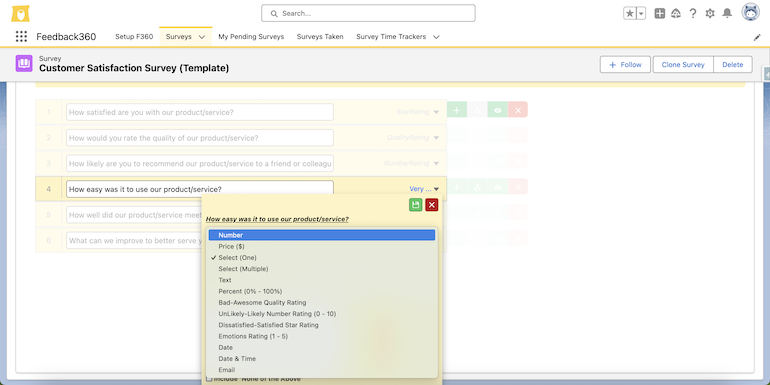Open the Notifications bell
The image size is (770, 385).
pos(727,14)
